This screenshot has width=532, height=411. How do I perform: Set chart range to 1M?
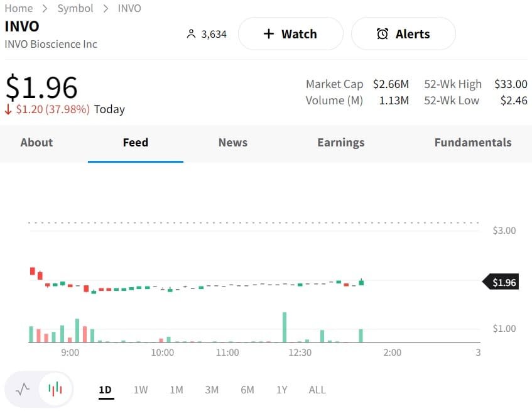[176, 390]
